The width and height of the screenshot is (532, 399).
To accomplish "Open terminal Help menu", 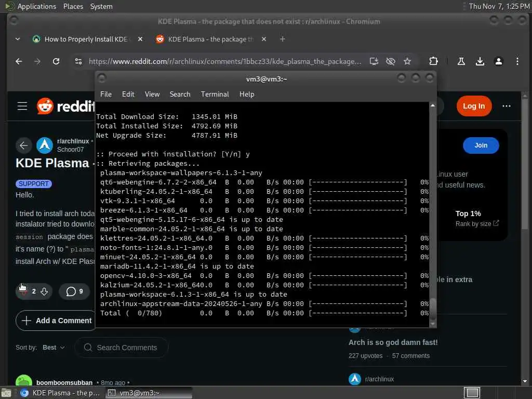I will [x=247, y=95].
